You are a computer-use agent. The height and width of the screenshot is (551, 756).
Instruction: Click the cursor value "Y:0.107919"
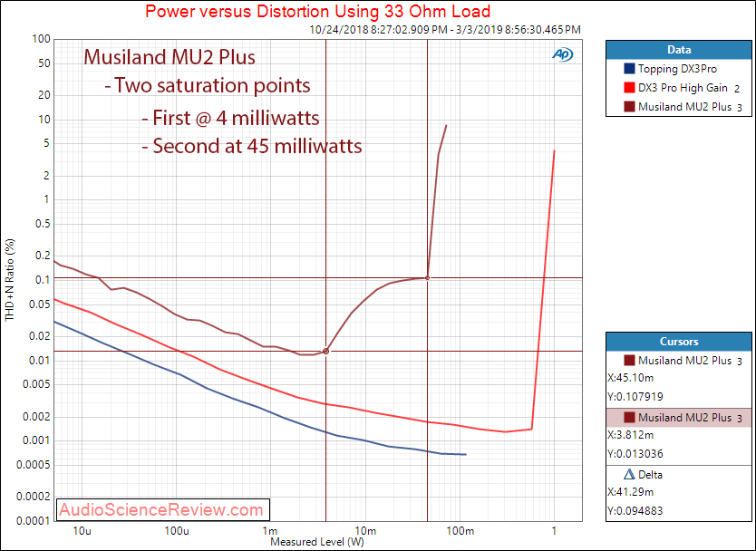pyautogui.click(x=635, y=397)
